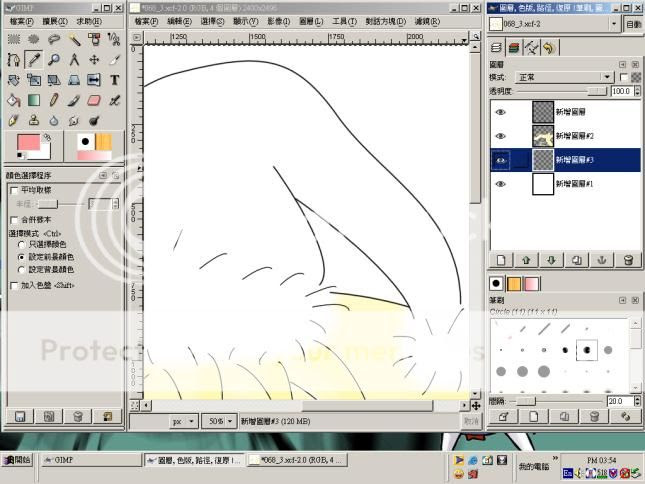Select the Measure compass tool
The image size is (645, 484).
pyautogui.click(x=74, y=60)
